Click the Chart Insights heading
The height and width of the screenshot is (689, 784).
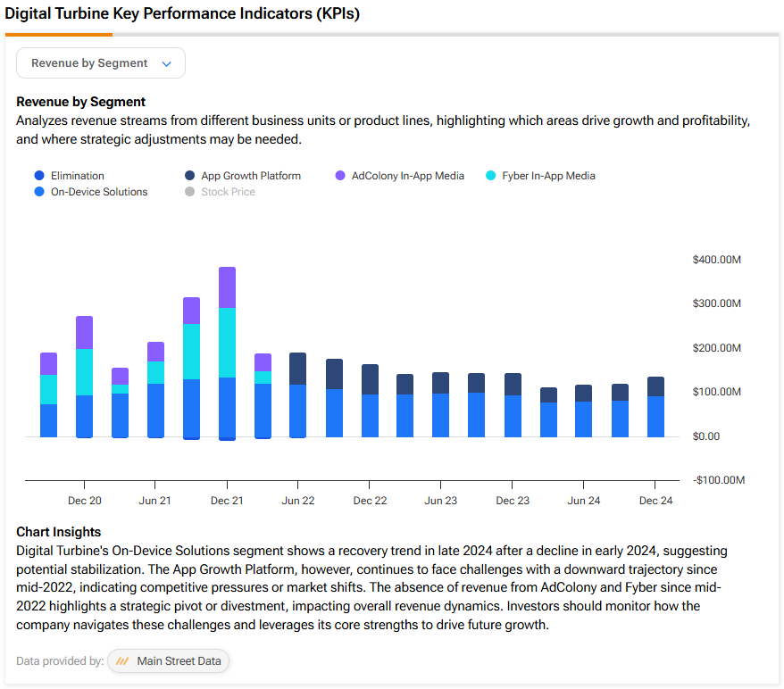pyautogui.click(x=59, y=532)
